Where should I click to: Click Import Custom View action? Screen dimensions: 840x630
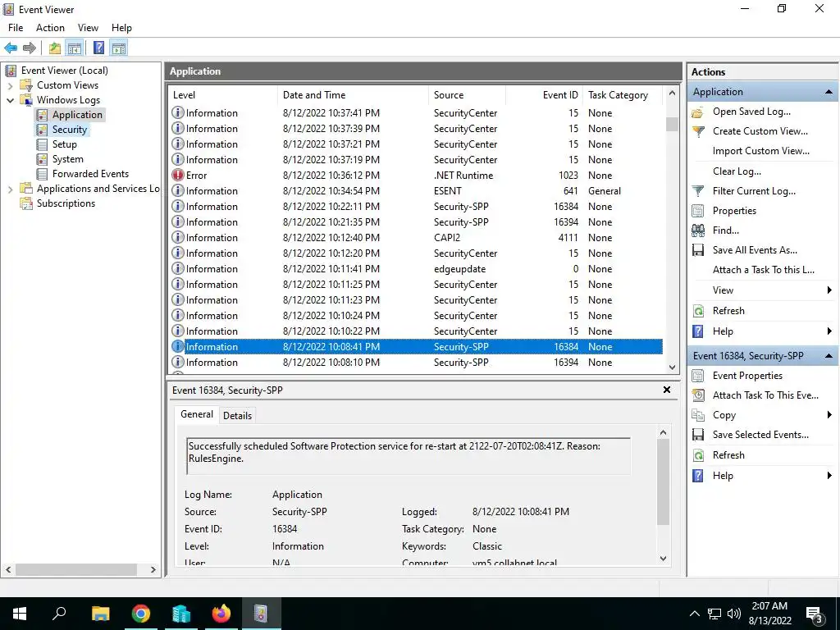760,152
